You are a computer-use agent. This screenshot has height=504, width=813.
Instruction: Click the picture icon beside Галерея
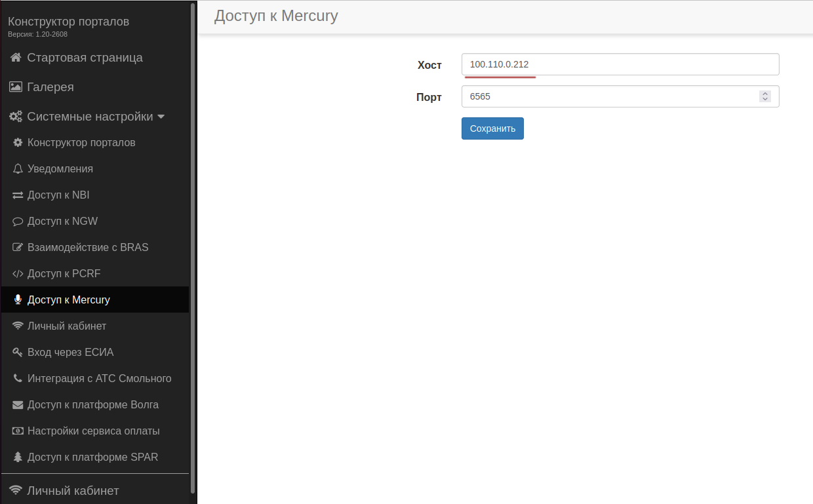pos(16,87)
